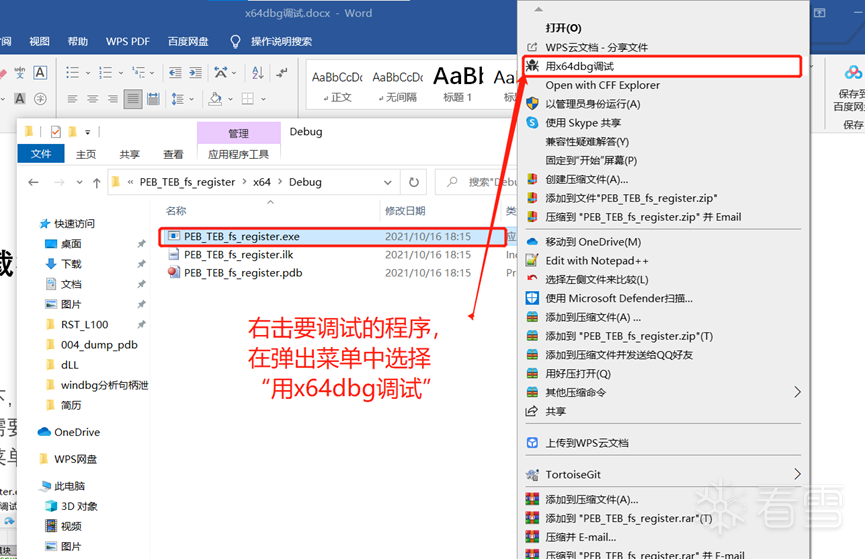The width and height of the screenshot is (865, 559).
Task: Apply the 标题 1 style from gallery
Action: 458,85
